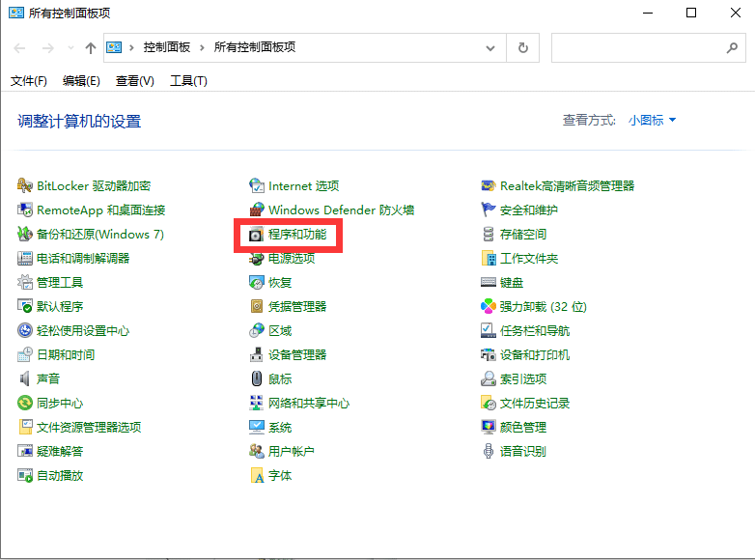The image size is (755, 560).
Task: Open the 查看方式 小图标 dropdown
Action: [652, 120]
